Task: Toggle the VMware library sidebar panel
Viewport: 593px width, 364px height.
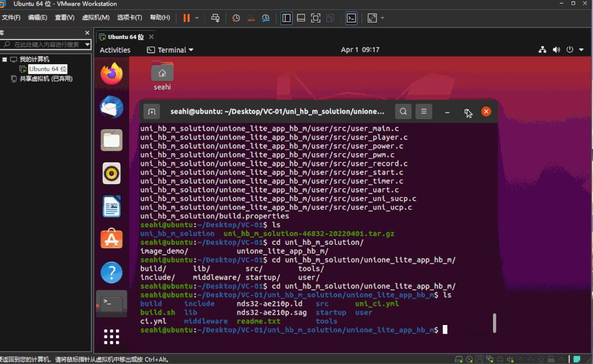Action: pos(286,18)
